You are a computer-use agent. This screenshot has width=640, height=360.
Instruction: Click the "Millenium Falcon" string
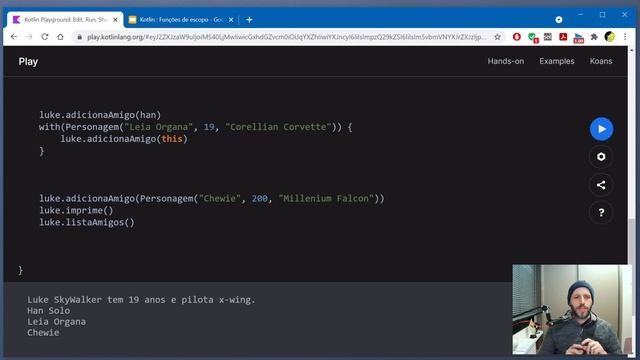coord(326,199)
